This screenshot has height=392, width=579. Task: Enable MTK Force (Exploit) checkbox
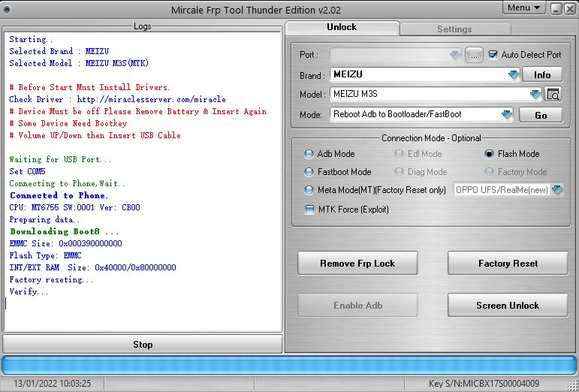(x=309, y=210)
